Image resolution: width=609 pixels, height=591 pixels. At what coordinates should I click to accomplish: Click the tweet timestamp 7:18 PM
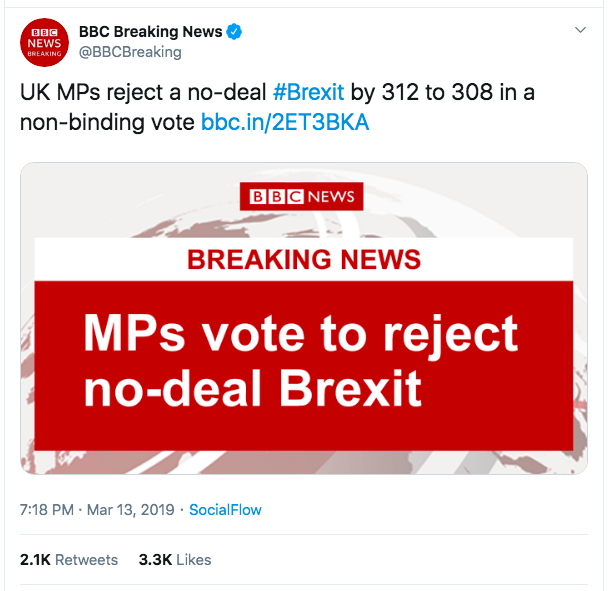pyautogui.click(x=46, y=510)
